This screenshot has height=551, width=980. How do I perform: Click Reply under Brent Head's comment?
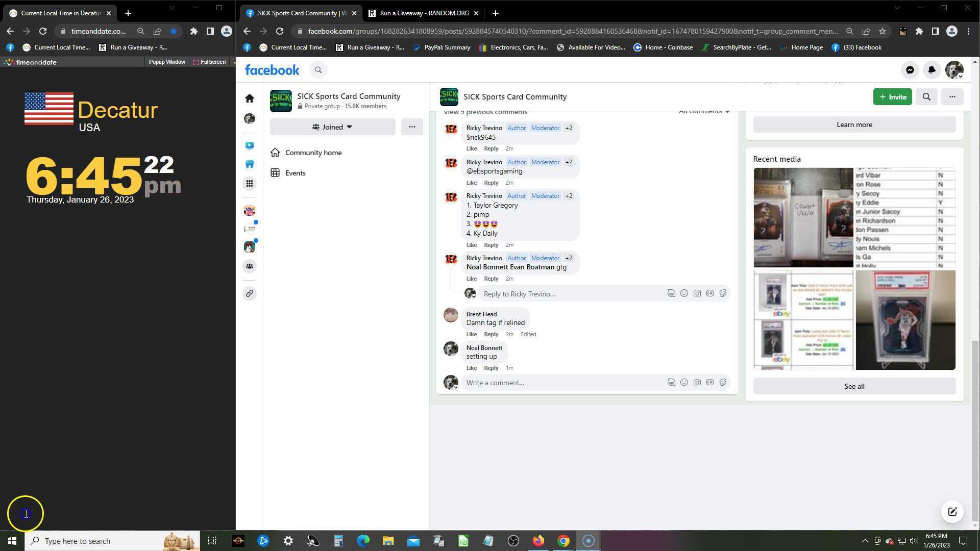click(x=491, y=334)
